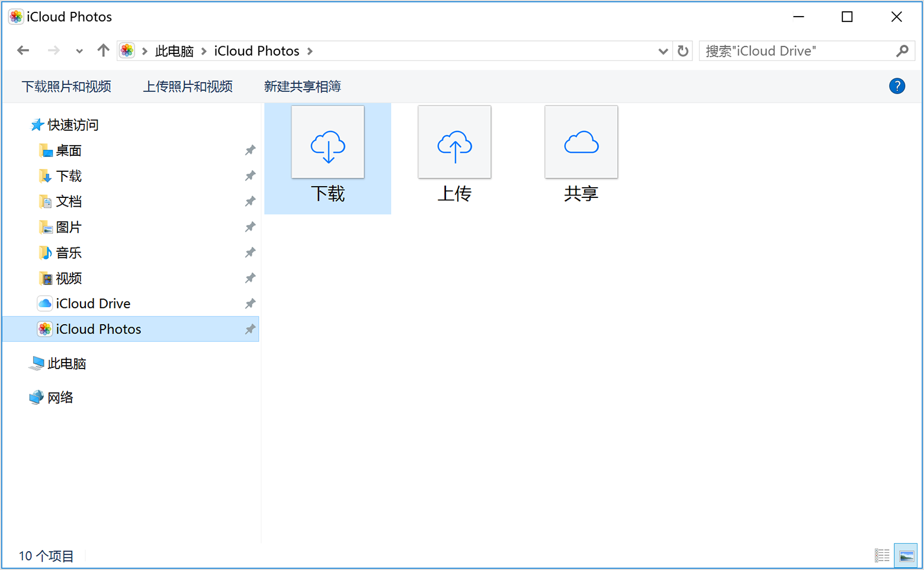Screen dimensions: 924x570
Task: Click 下载照片和视频 to download items
Action: [x=67, y=86]
